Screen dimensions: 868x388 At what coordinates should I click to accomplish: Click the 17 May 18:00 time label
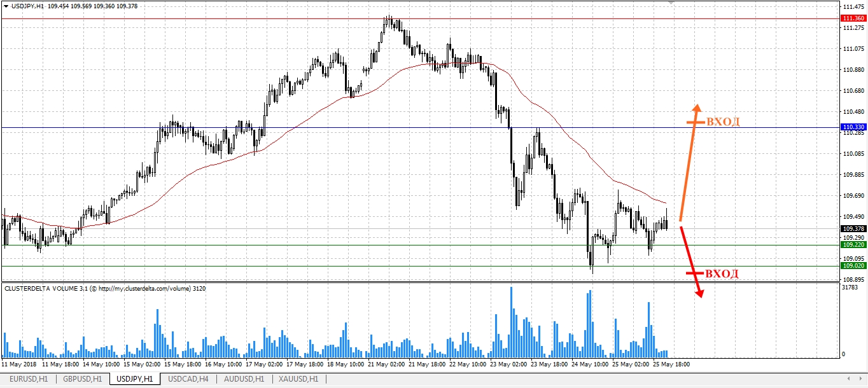tap(305, 365)
